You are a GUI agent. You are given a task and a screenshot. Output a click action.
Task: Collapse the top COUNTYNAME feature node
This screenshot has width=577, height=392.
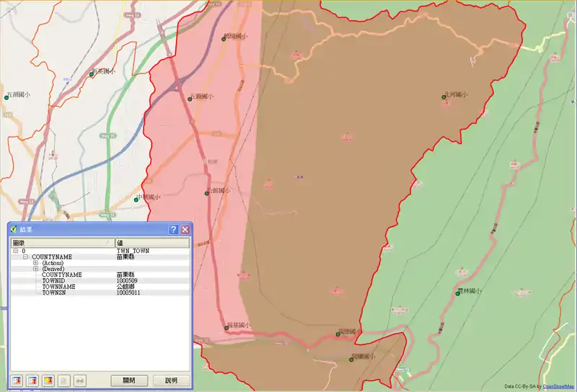point(25,257)
